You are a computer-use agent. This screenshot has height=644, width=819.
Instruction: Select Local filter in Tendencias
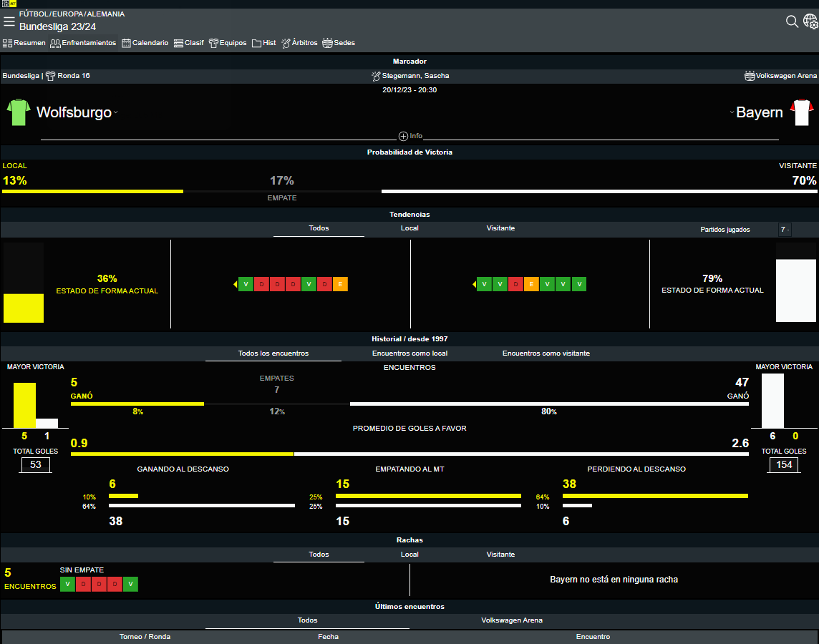(x=409, y=228)
